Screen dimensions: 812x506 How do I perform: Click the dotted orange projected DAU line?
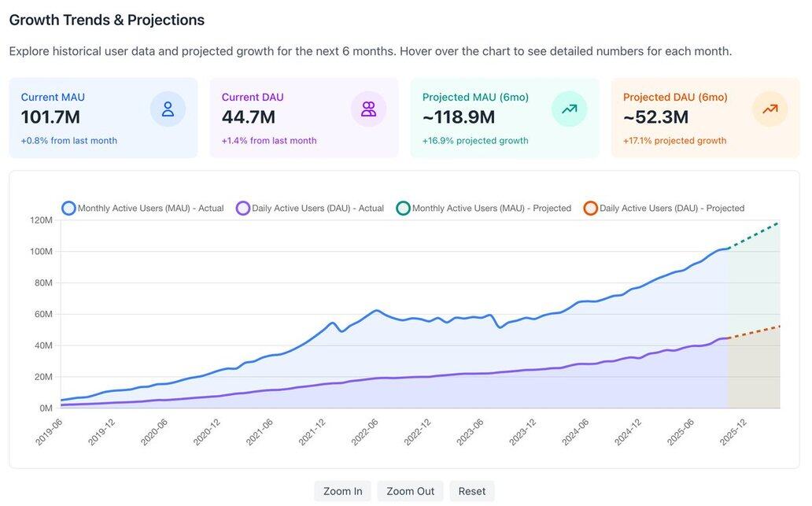click(755, 333)
